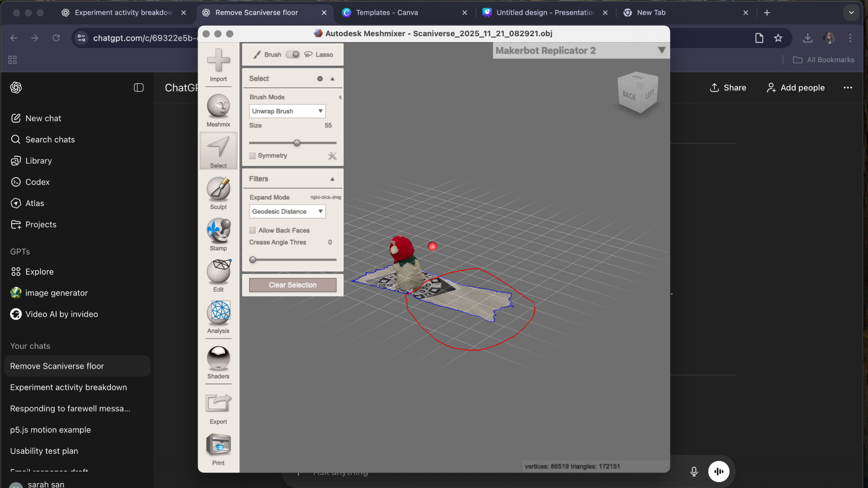This screenshot has width=868, height=488.
Task: Open the Experiment activity breakdown chat
Action: [x=68, y=387]
